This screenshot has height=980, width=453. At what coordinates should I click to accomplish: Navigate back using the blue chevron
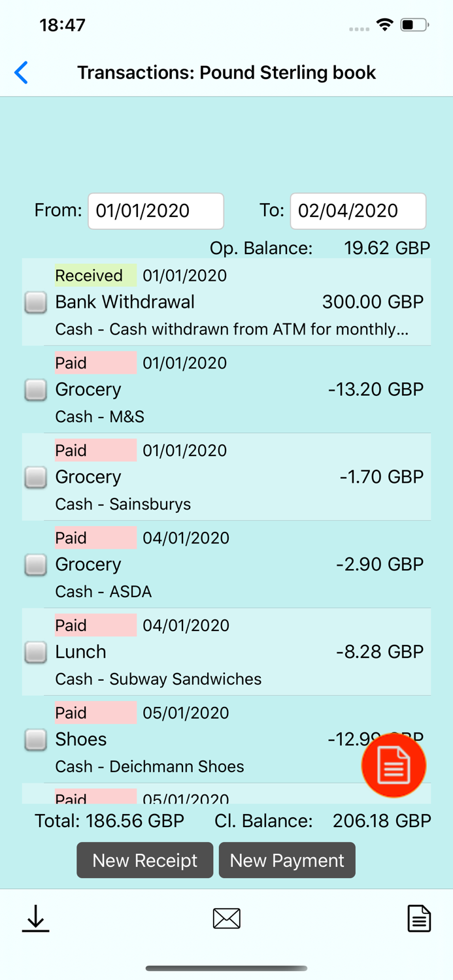[x=21, y=73]
